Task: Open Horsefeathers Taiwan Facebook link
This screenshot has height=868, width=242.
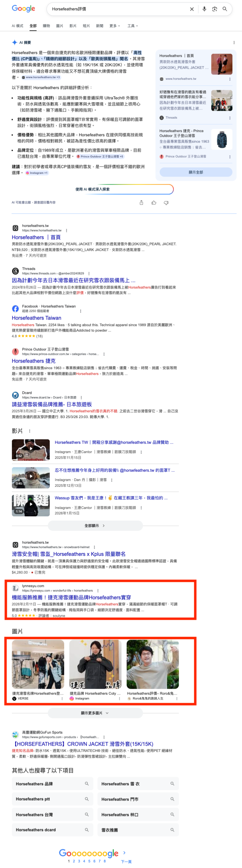Action: pos(37,318)
